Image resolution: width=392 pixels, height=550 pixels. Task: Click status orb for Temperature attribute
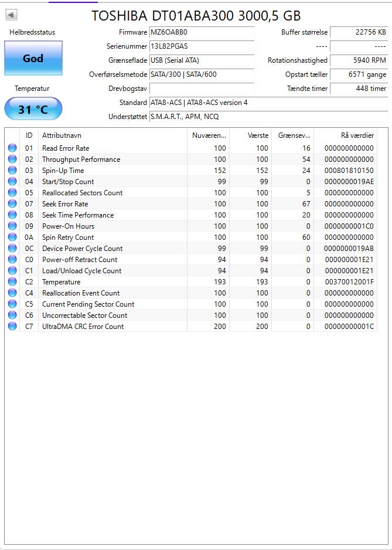pyautogui.click(x=12, y=281)
